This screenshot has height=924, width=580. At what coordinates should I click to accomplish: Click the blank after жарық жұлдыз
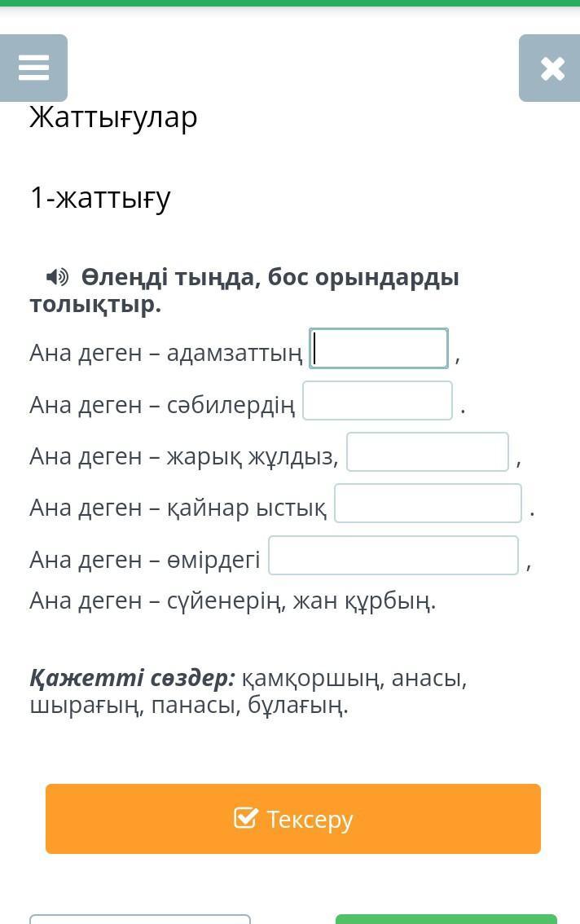pyautogui.click(x=427, y=452)
